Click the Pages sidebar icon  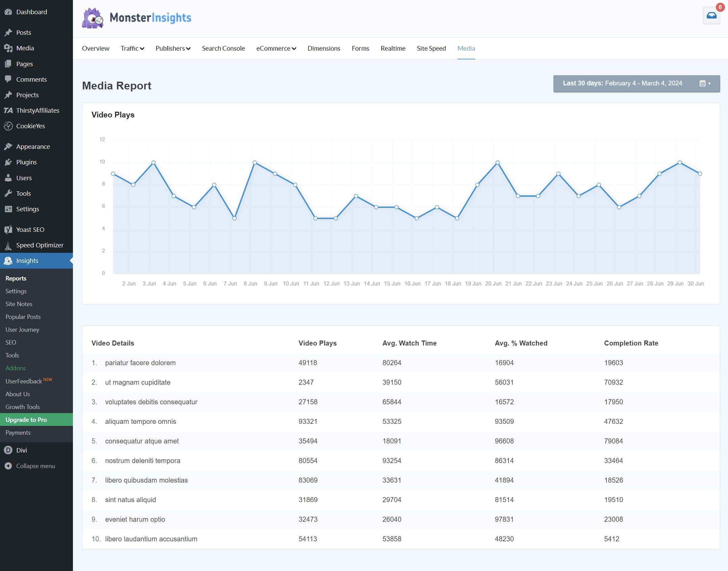click(x=8, y=63)
